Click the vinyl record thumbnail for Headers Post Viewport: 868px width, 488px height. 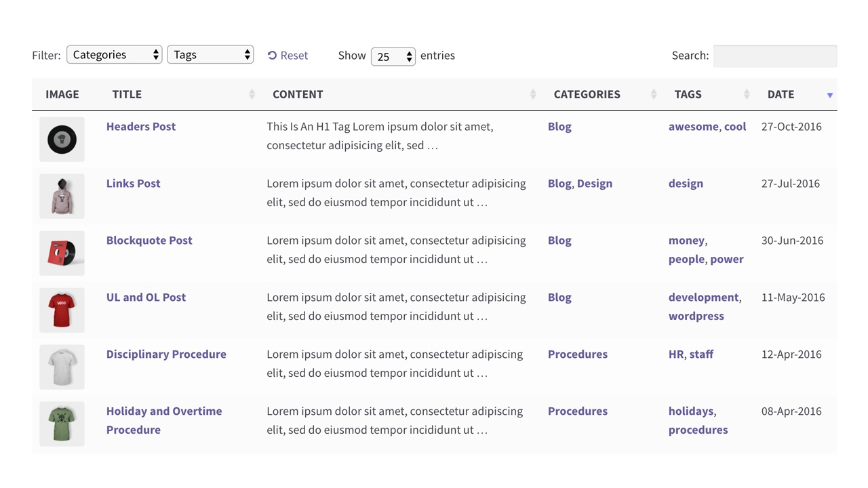pos(62,140)
